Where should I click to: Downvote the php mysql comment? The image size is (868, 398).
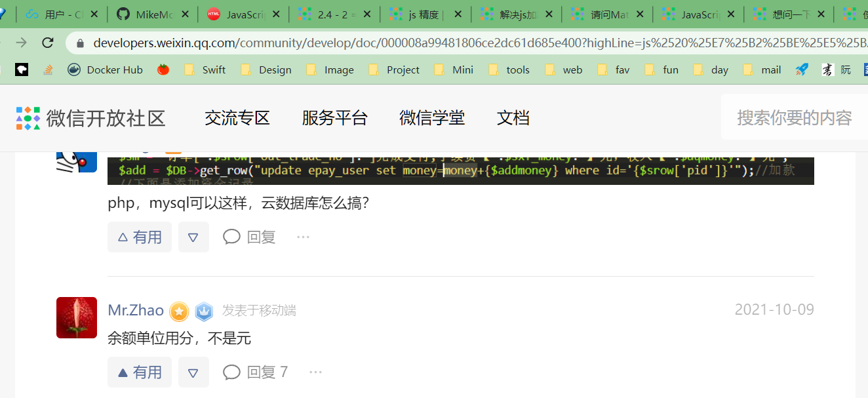coord(193,237)
